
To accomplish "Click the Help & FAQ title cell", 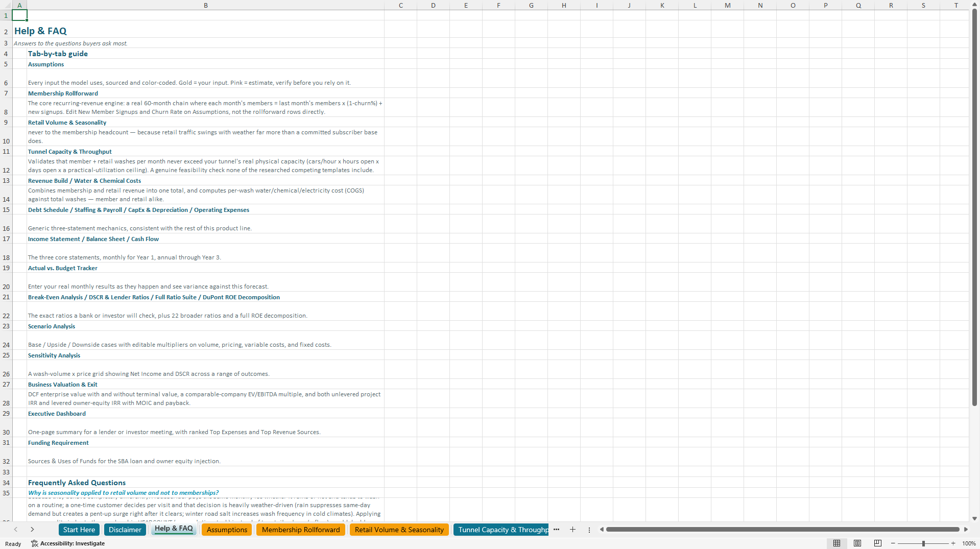I will (x=40, y=31).
